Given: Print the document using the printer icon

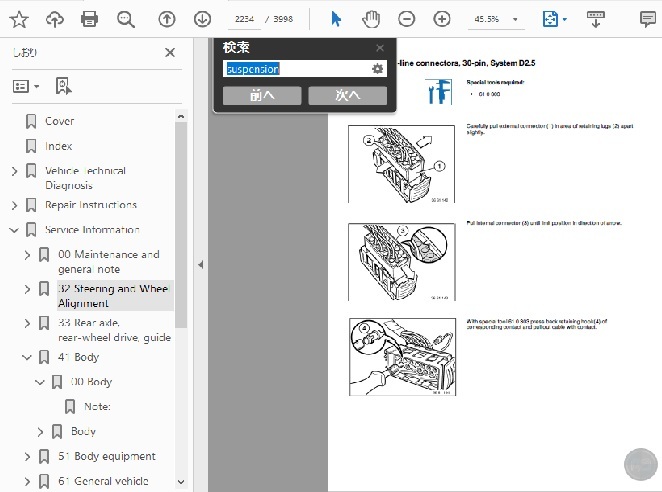Looking at the screenshot, I should (89, 19).
